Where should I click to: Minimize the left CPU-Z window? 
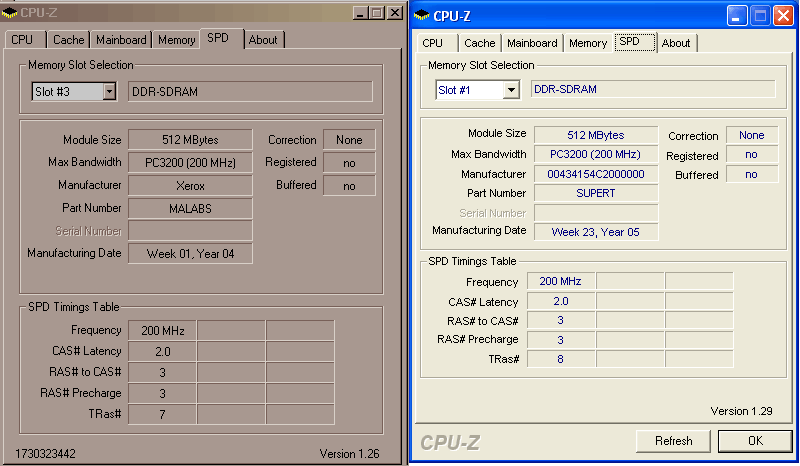361,12
